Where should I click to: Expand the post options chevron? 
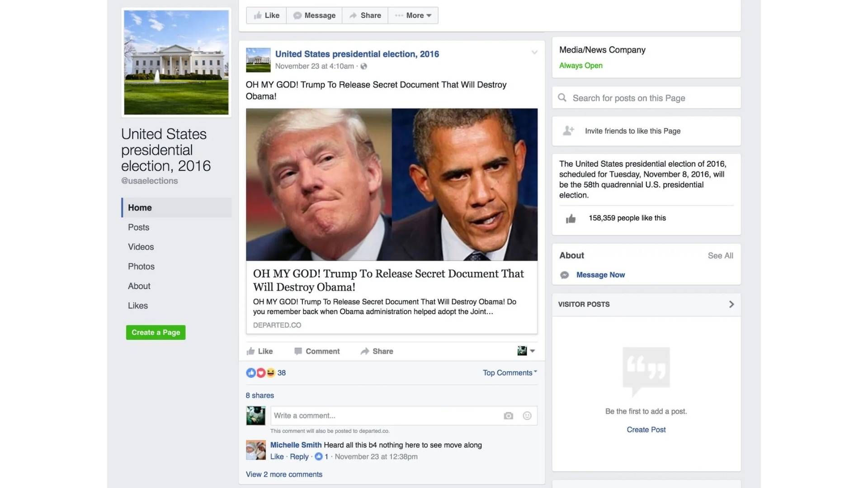(x=534, y=52)
